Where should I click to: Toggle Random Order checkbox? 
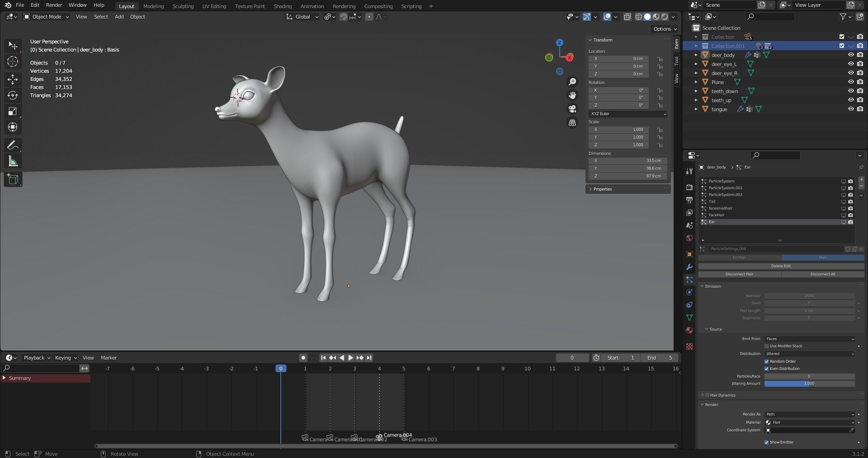click(767, 361)
